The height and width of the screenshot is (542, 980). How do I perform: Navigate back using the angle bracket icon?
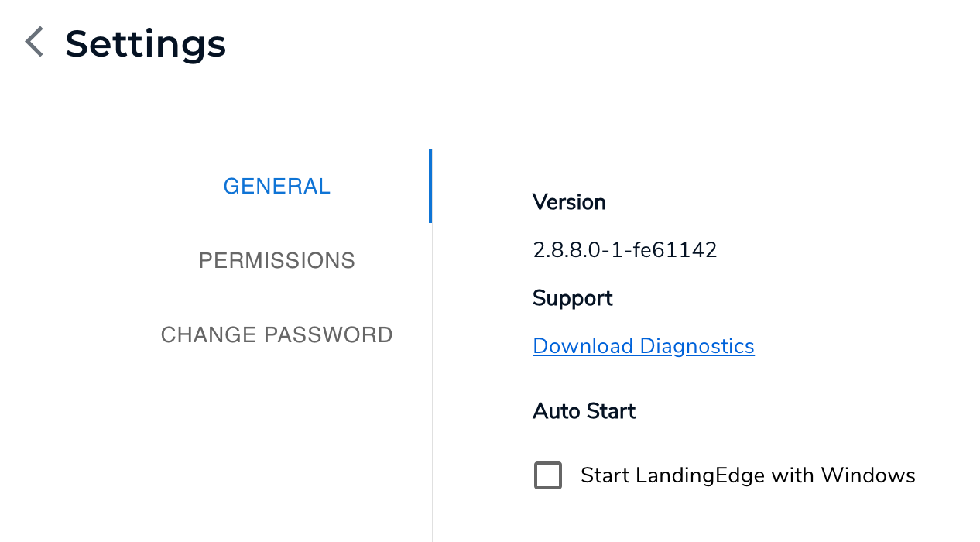pyautogui.click(x=33, y=42)
